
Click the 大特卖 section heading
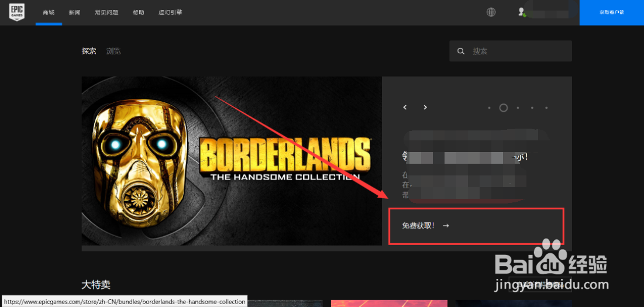pos(96,284)
